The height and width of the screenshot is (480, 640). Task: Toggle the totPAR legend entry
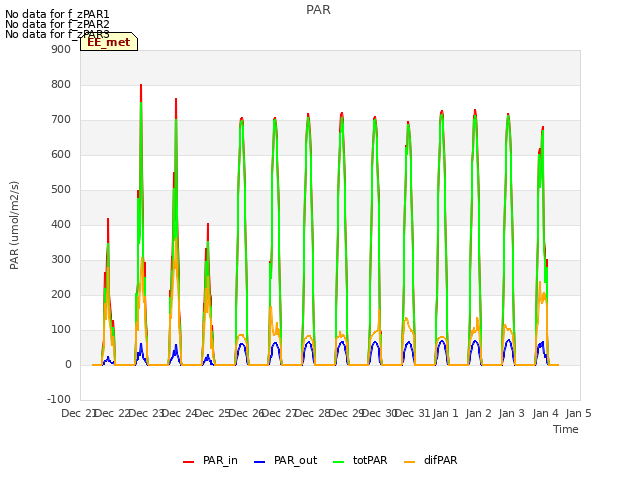pos(360,460)
